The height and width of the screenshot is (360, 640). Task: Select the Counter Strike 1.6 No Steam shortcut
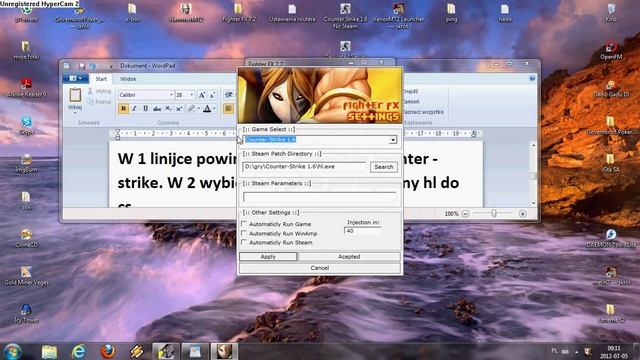coord(345,16)
